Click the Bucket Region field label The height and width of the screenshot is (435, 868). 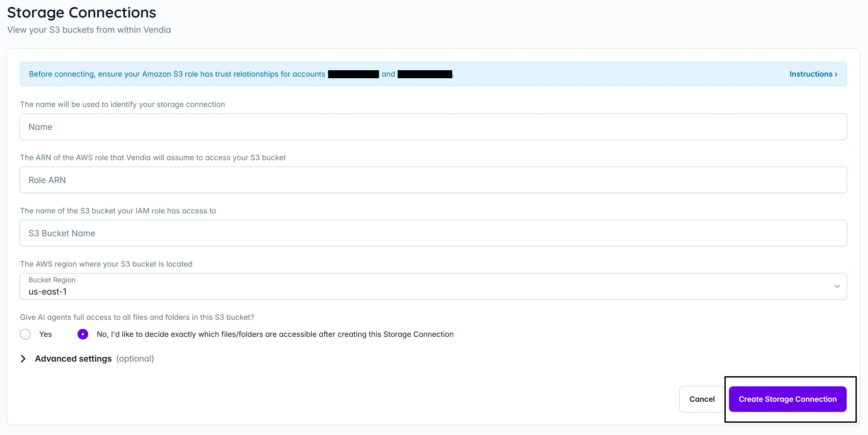pyautogui.click(x=52, y=280)
